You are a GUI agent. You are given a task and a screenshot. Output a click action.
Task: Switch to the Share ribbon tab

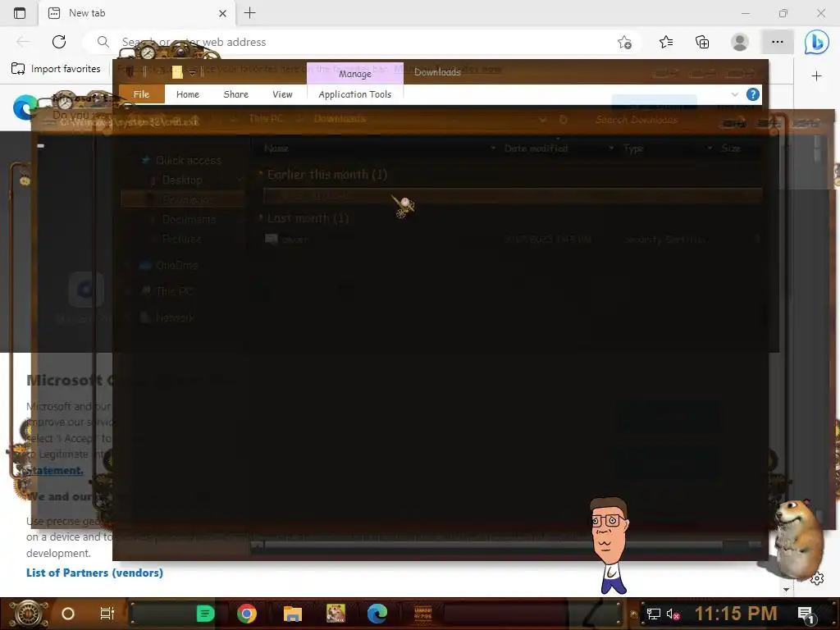coord(235,94)
